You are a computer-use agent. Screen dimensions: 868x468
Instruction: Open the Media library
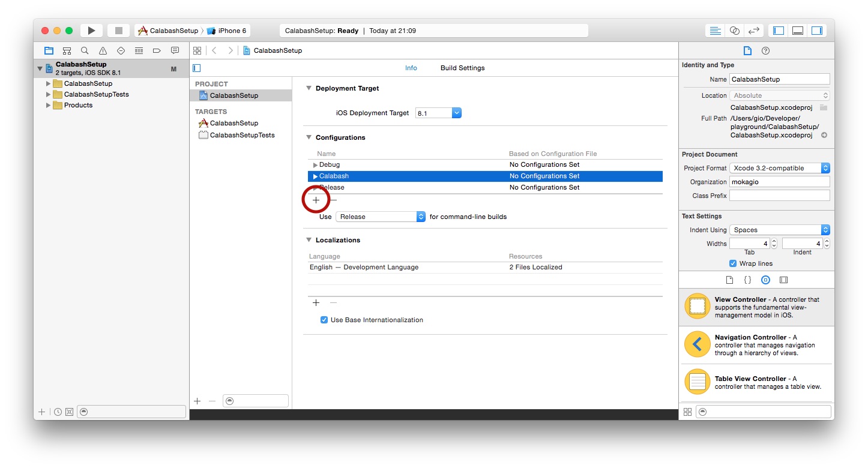coord(783,280)
